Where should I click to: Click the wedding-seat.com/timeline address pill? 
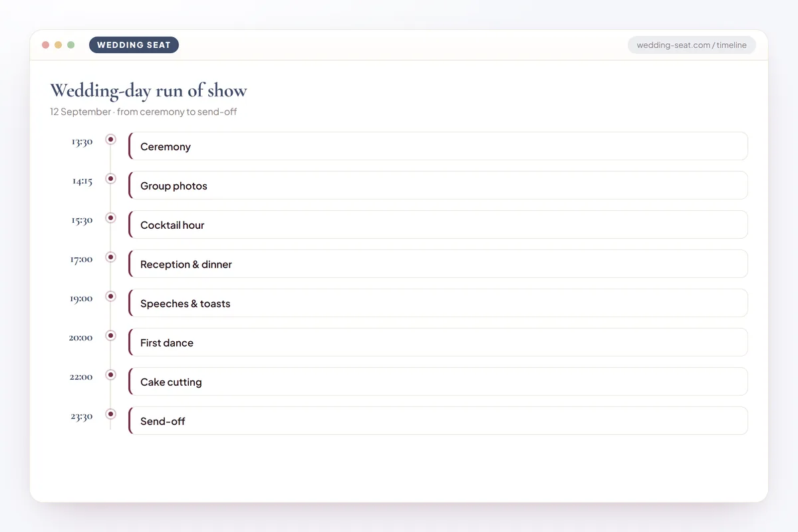692,45
